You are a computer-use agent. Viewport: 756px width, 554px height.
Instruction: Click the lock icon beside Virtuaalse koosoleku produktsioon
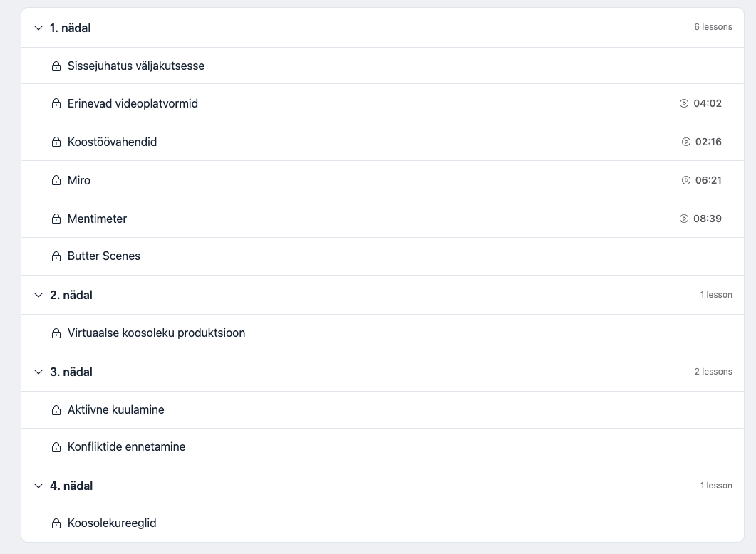point(56,333)
